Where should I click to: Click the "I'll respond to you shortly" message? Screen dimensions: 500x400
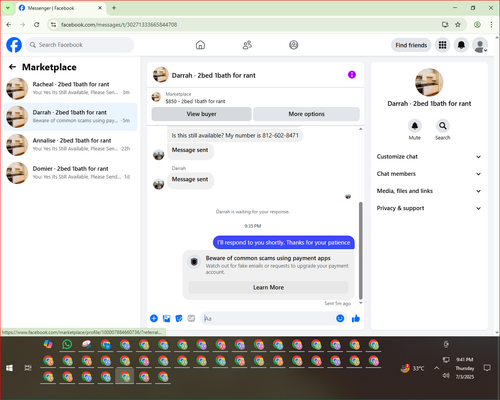(x=284, y=242)
